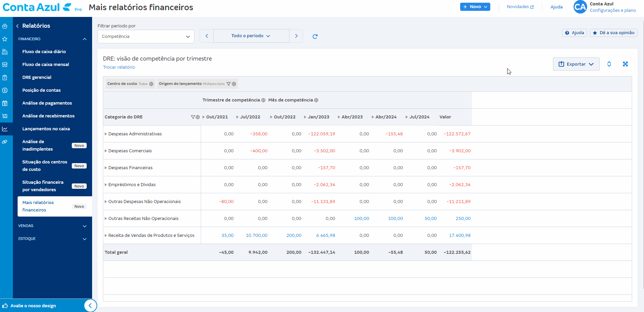The image size is (644, 312).
Task: Expand the Jan/2023 quarter column
Action: click(x=305, y=117)
